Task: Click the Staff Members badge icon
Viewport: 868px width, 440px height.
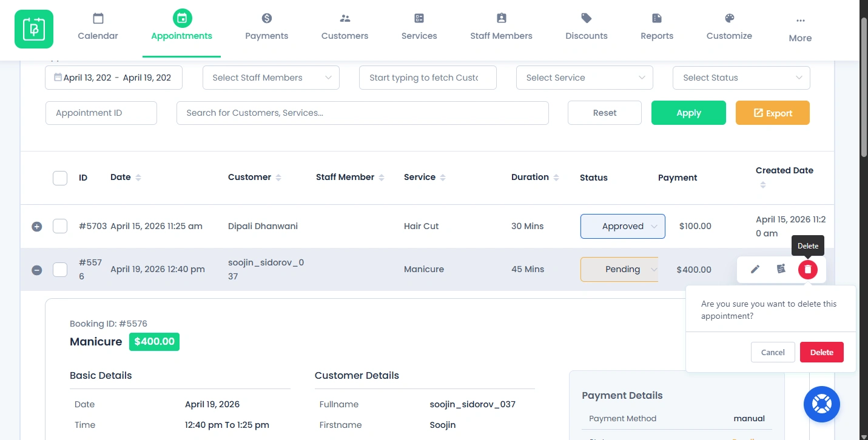Action: tap(502, 18)
